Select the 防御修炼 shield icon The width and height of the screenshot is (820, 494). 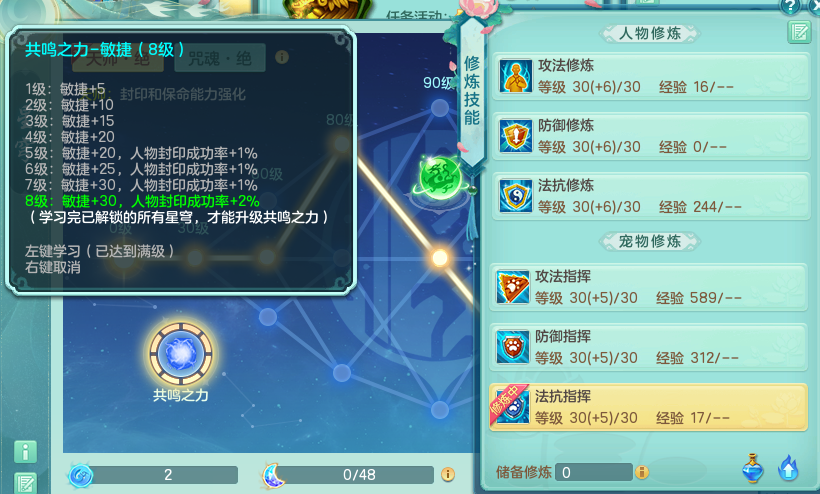pos(515,136)
